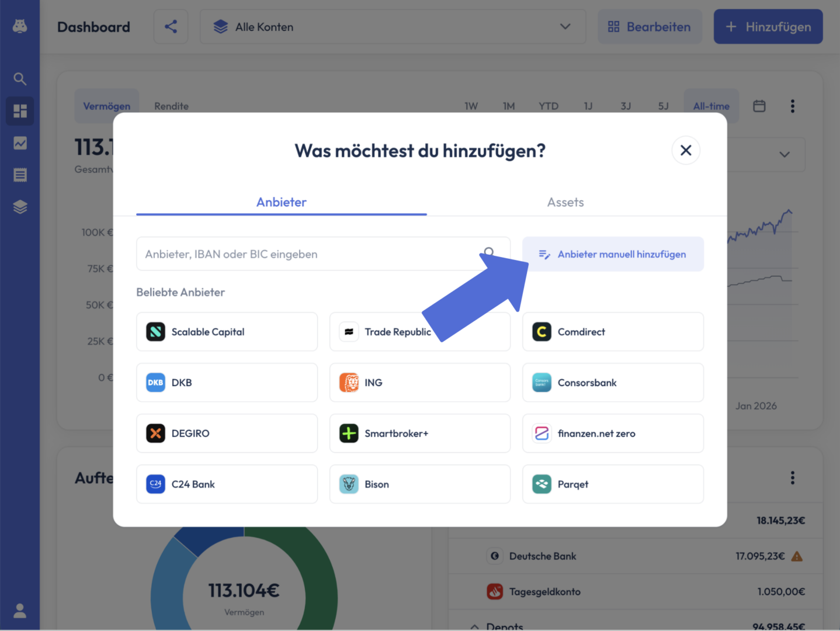This screenshot has height=631, width=840.
Task: Choose the C24 Bank provider label
Action: (193, 484)
